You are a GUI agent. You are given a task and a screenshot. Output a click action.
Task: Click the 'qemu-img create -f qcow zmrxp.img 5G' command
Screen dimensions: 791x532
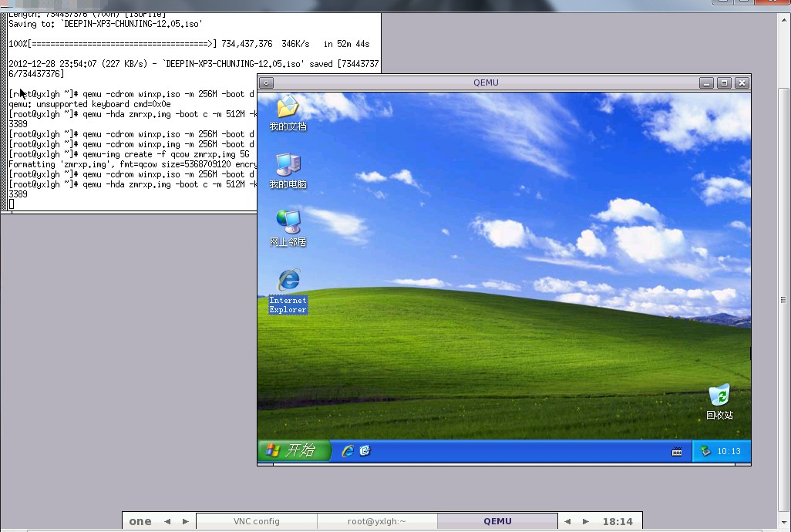(x=166, y=154)
